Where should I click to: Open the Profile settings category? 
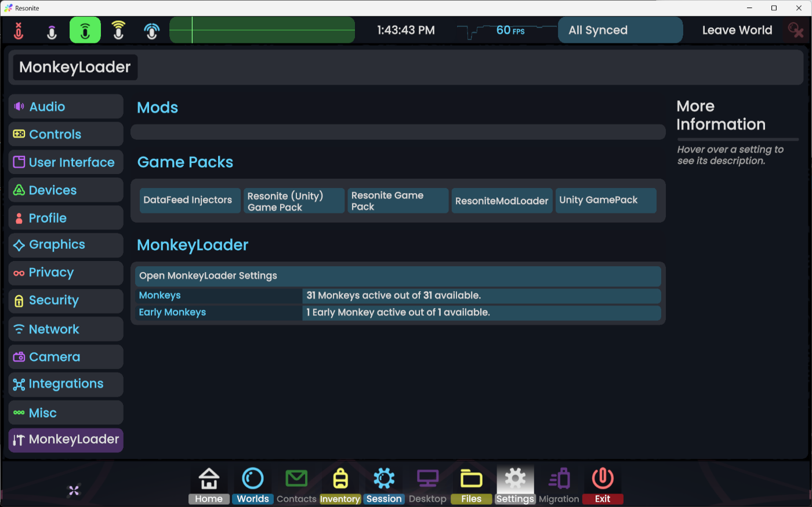[66, 218]
